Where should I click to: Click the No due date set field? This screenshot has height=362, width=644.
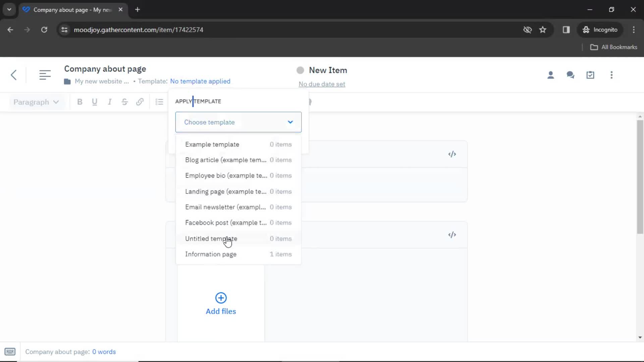click(322, 84)
